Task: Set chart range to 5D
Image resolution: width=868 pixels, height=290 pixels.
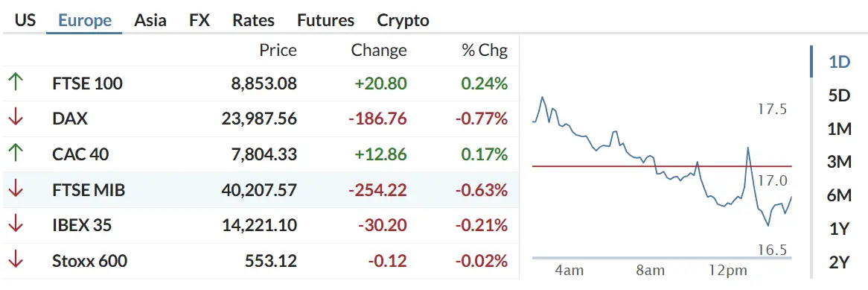Action: [839, 95]
